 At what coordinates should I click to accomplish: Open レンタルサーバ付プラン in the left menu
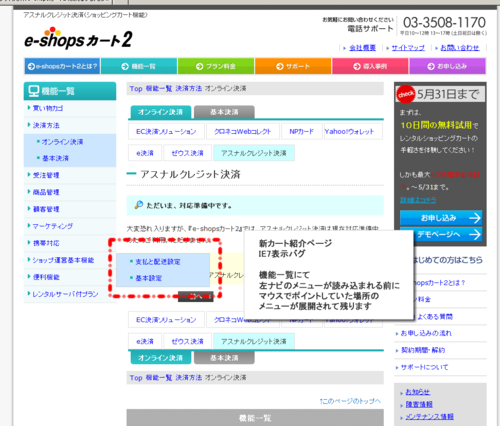click(65, 294)
